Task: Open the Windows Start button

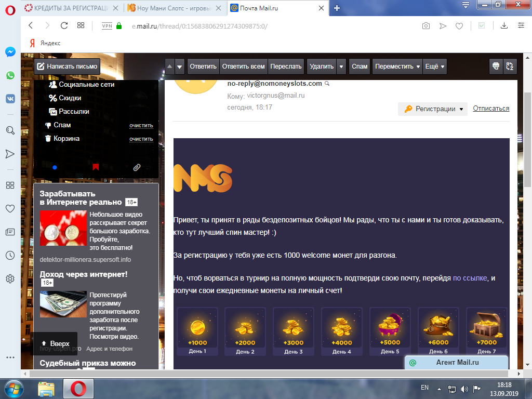Action: 14,389
